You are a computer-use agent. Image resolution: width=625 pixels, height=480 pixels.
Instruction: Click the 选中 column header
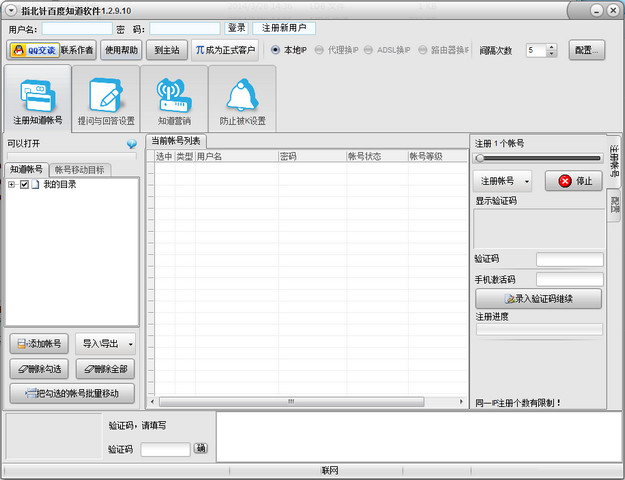164,156
